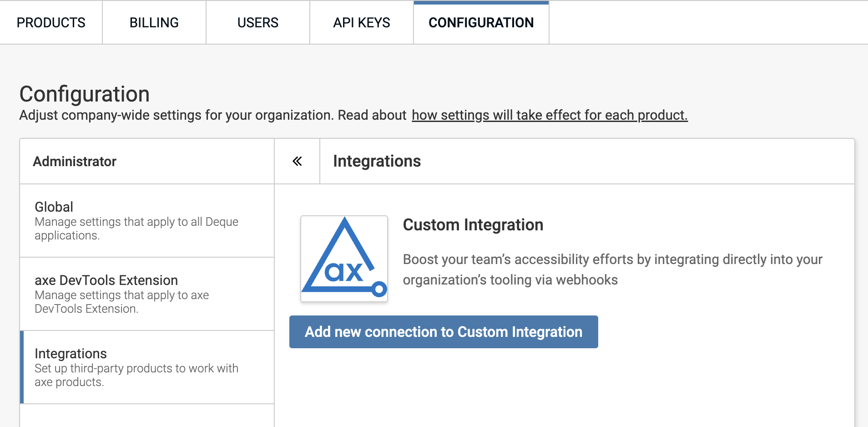Image resolution: width=868 pixels, height=427 pixels.
Task: Switch to the Products tab
Action: point(51,22)
